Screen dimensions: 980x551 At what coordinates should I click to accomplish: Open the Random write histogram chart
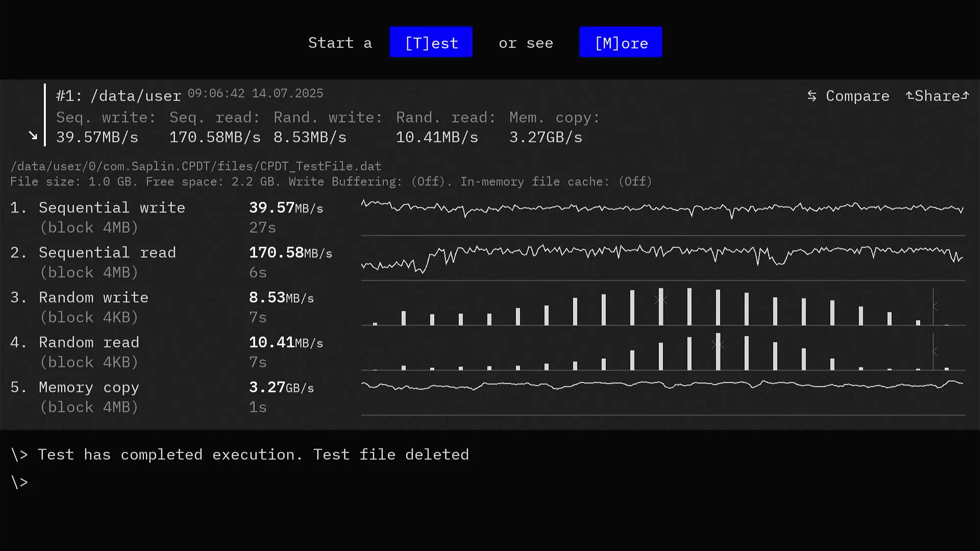point(663,307)
